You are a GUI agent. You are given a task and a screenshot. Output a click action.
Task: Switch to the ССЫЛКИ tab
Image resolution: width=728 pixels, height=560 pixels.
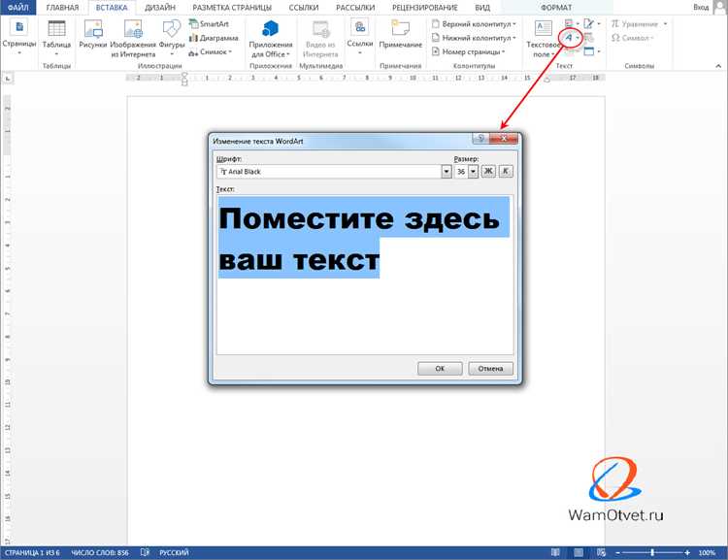(x=304, y=8)
